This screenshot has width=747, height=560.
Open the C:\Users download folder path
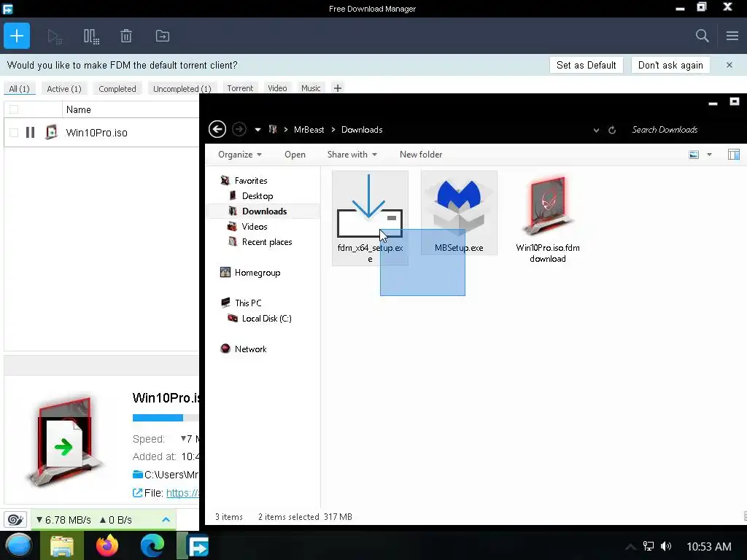(166, 474)
